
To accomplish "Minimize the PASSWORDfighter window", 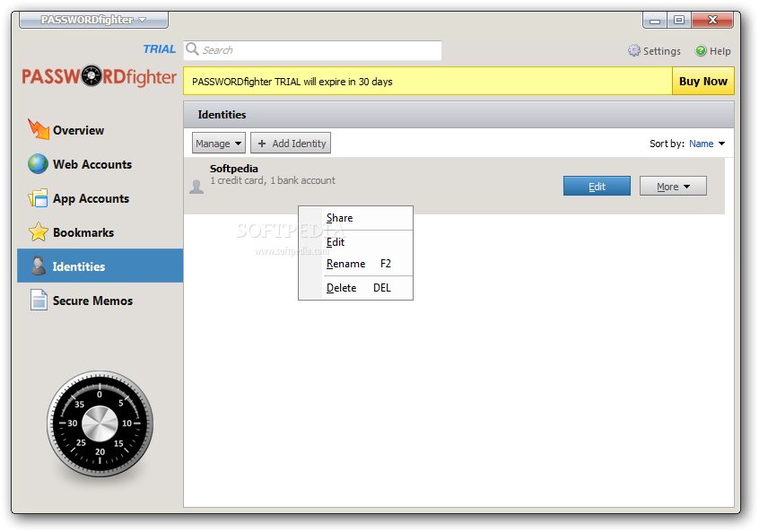I will click(x=654, y=21).
